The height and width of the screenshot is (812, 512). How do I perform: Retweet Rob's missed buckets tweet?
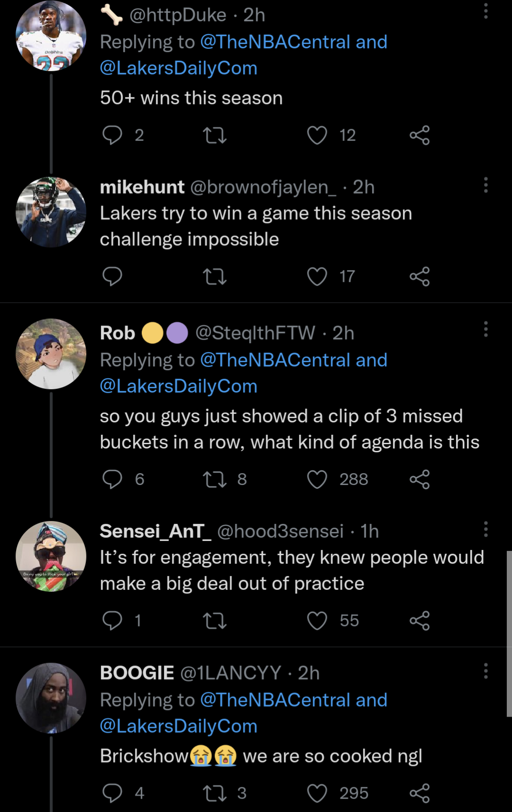pyautogui.click(x=214, y=479)
